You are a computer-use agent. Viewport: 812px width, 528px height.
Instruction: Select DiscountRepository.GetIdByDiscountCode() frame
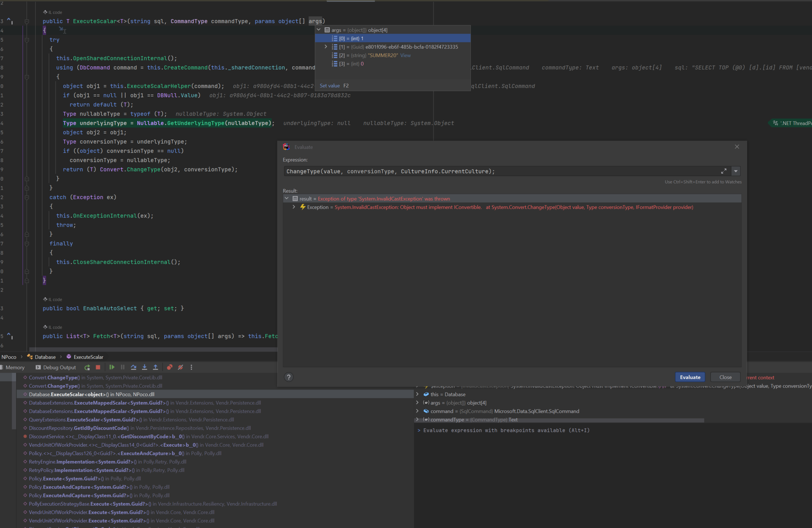click(215, 428)
